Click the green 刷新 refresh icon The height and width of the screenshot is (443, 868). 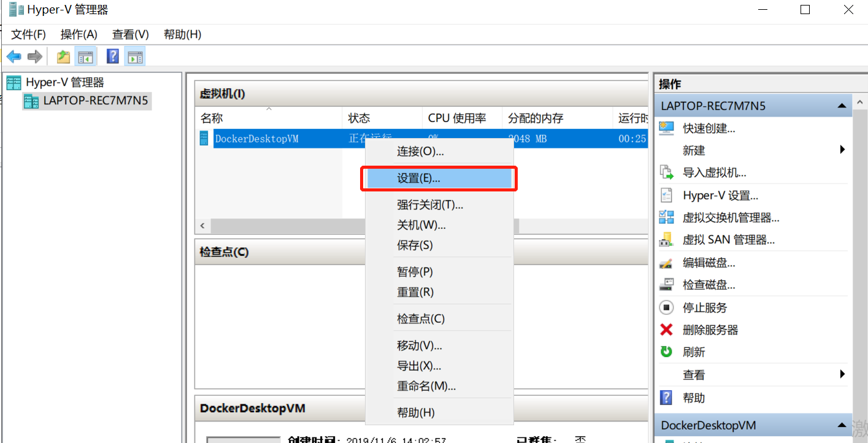[666, 352]
